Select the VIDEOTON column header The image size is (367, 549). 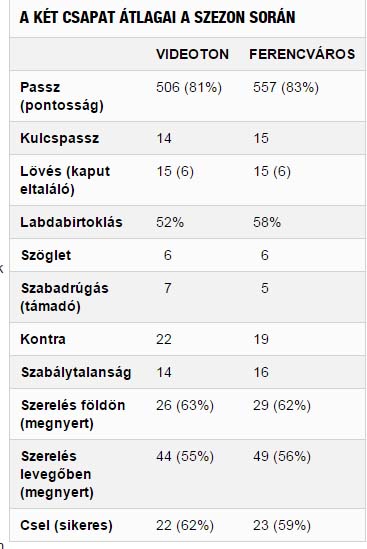[x=192, y=54]
